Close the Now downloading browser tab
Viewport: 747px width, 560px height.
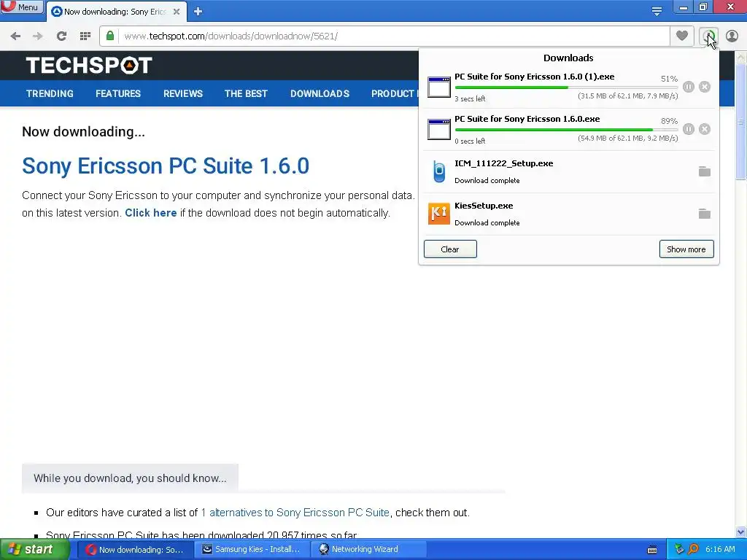tap(177, 12)
